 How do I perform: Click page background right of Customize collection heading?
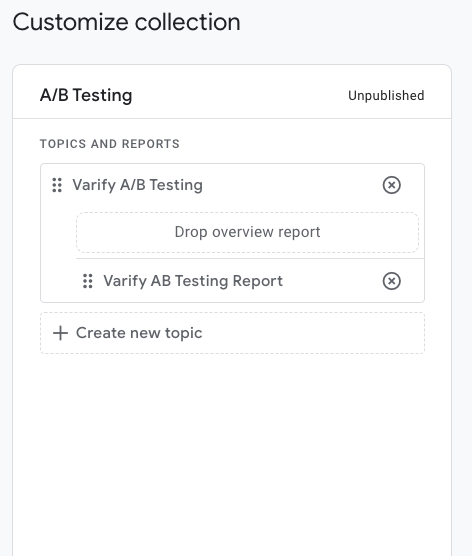tap(355, 22)
